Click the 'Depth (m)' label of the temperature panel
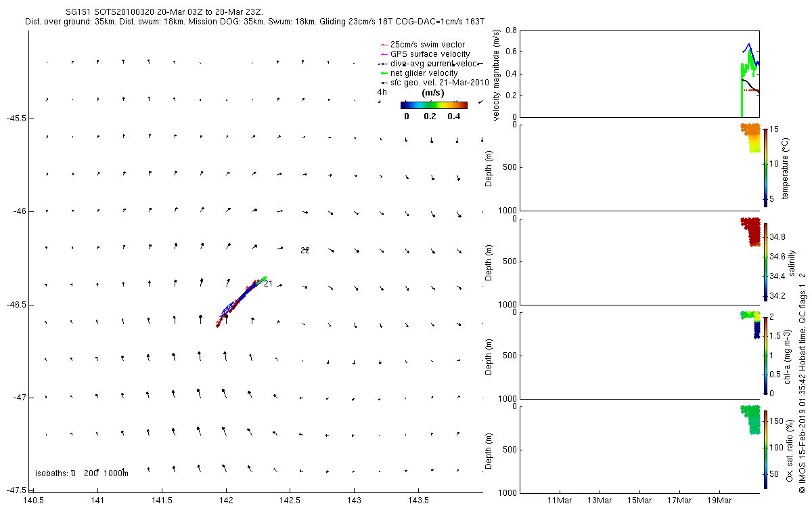 [489, 167]
